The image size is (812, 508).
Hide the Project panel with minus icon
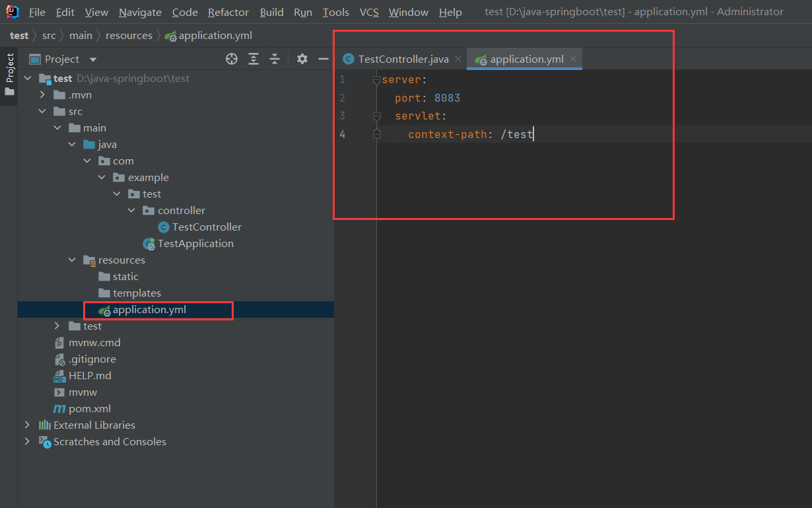click(x=323, y=59)
